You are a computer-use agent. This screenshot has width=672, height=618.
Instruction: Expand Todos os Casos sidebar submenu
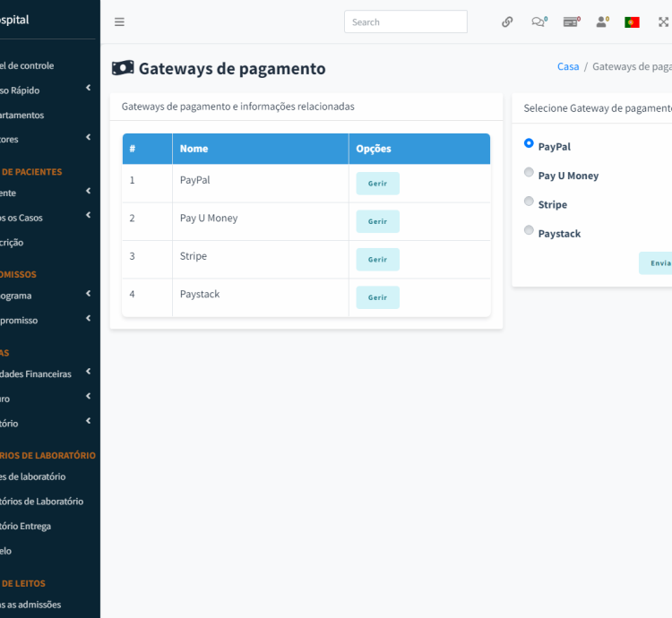click(x=45, y=217)
